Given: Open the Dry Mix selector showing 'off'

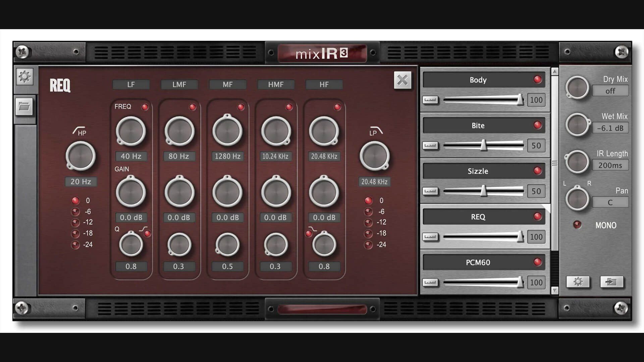Looking at the screenshot, I should [x=610, y=90].
